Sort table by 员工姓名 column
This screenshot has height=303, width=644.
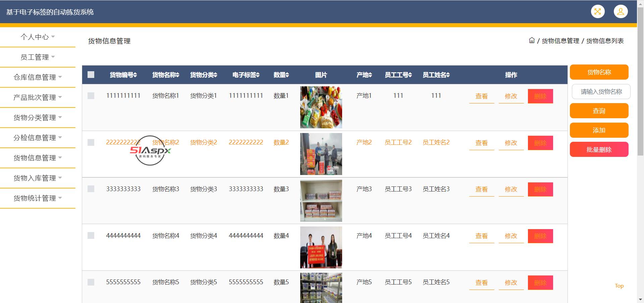coord(448,75)
